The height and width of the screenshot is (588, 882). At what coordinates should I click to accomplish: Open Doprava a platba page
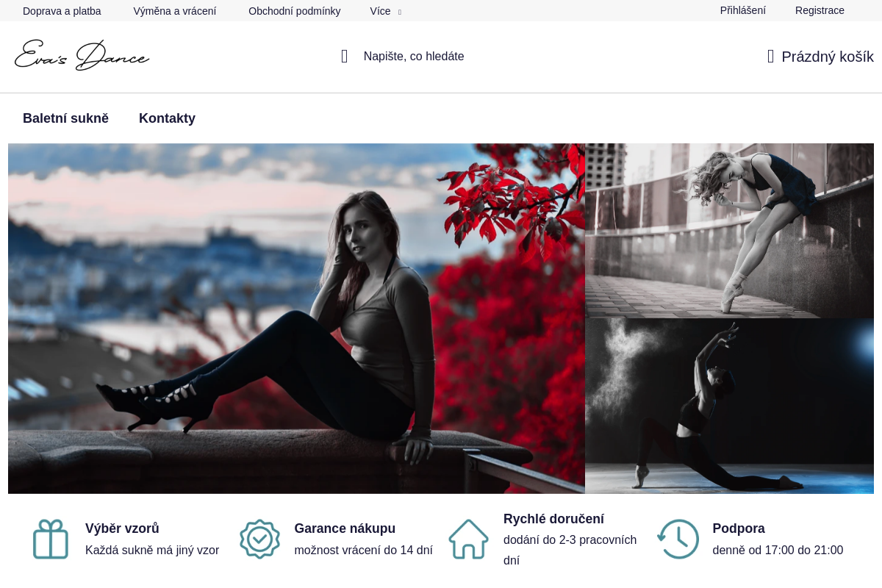click(x=62, y=11)
